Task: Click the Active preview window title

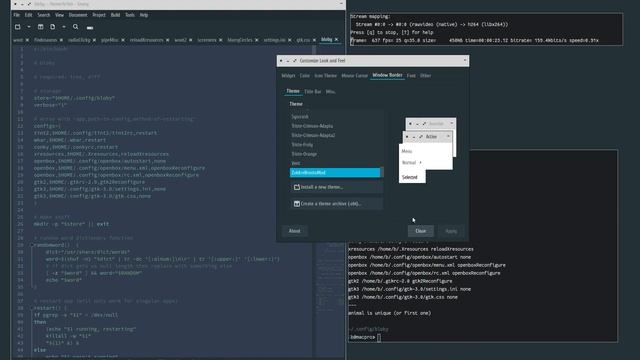Action: click(x=431, y=137)
